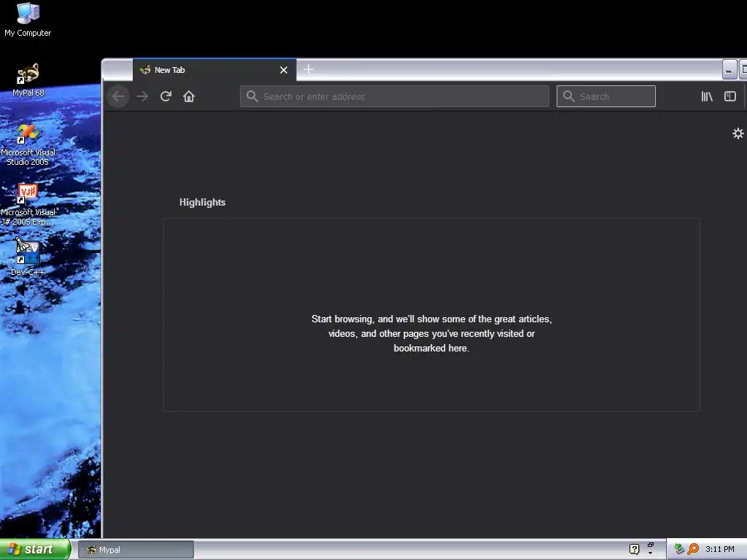Toggle the sidebar panel icon

coord(729,97)
